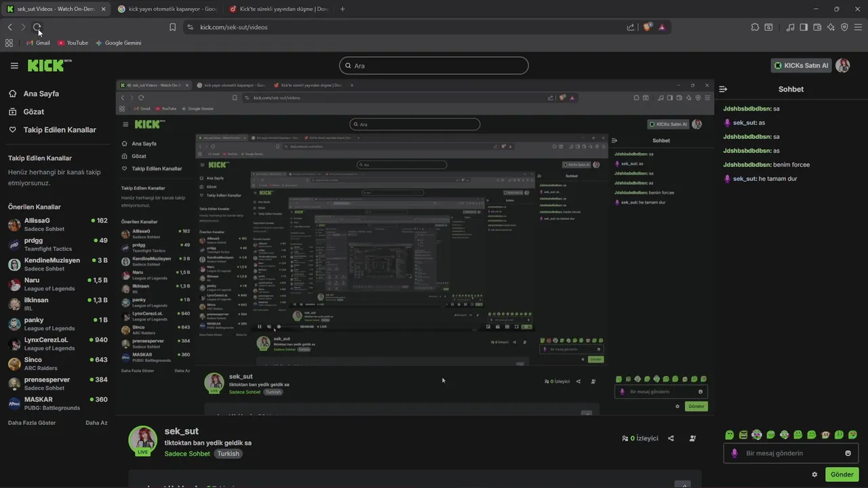The image size is (868, 488).
Task: Click the share icon beside İzleyici
Action: [671, 439]
